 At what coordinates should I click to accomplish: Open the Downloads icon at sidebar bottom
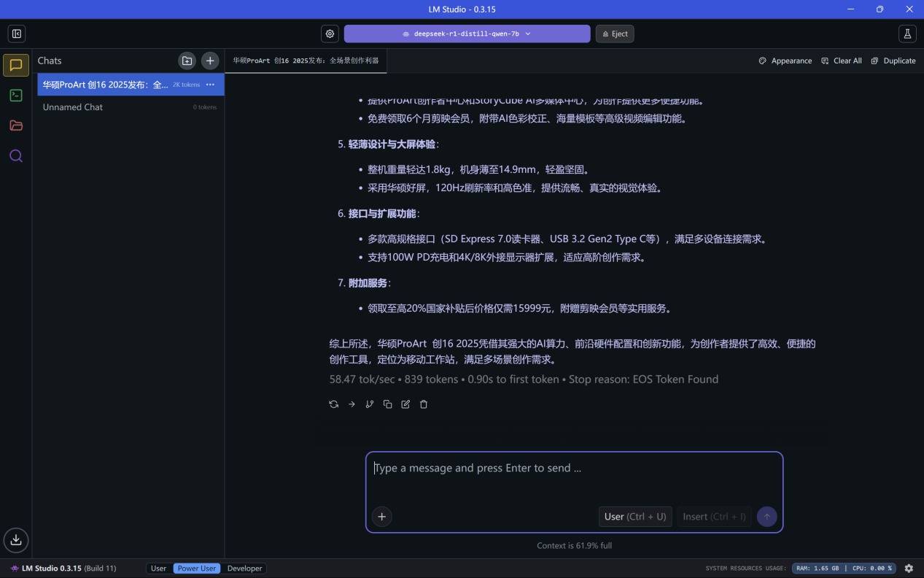pyautogui.click(x=16, y=540)
